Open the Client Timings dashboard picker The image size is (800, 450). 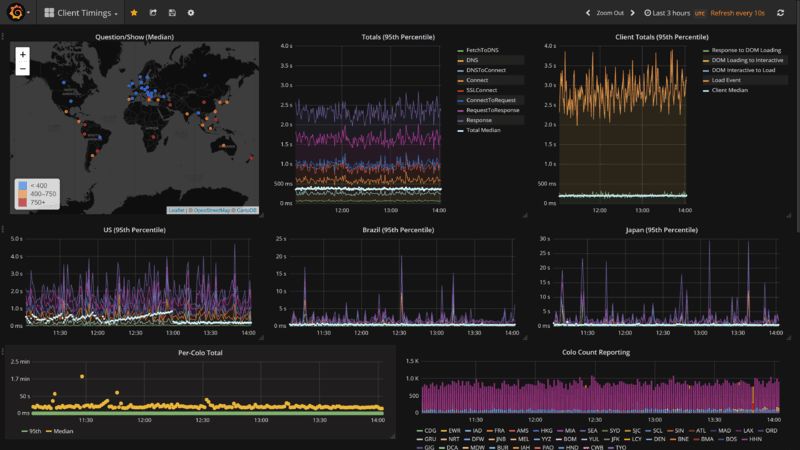[82, 13]
